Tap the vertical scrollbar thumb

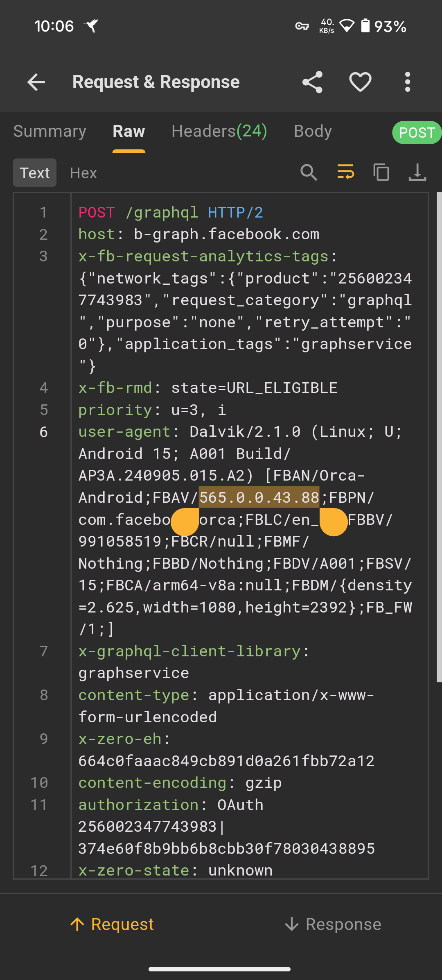pos(439,437)
